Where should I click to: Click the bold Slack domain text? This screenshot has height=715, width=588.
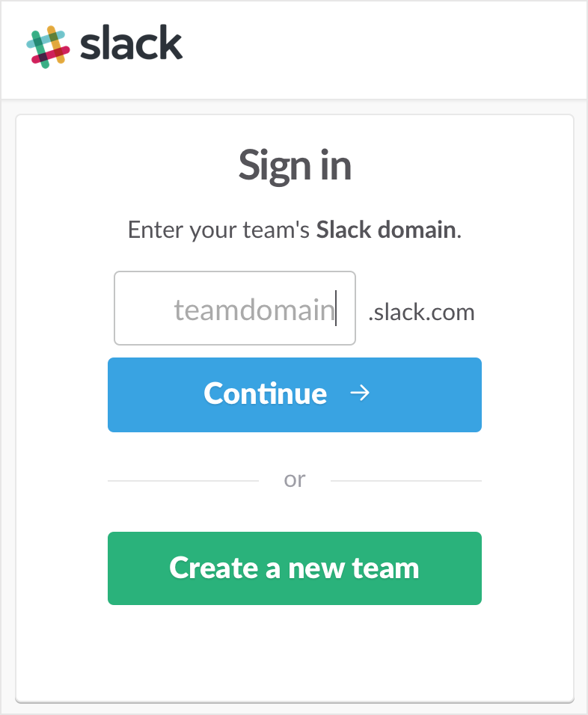385,230
